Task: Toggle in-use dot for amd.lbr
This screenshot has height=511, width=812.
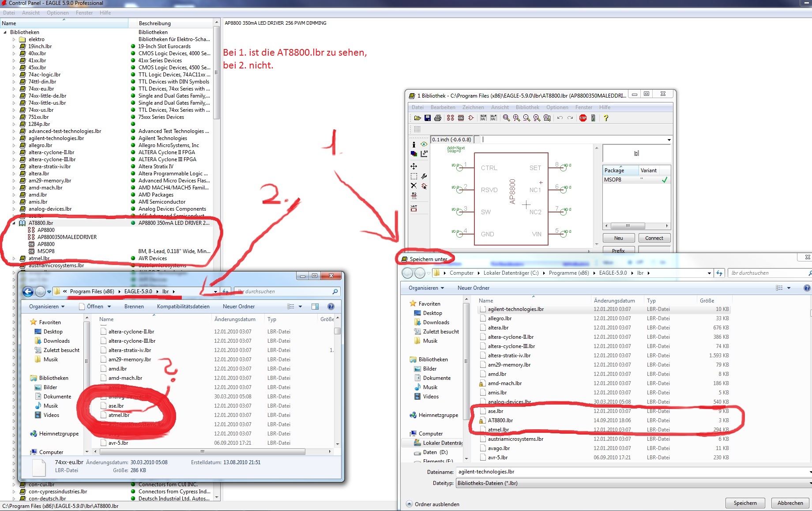Action: 133,195
